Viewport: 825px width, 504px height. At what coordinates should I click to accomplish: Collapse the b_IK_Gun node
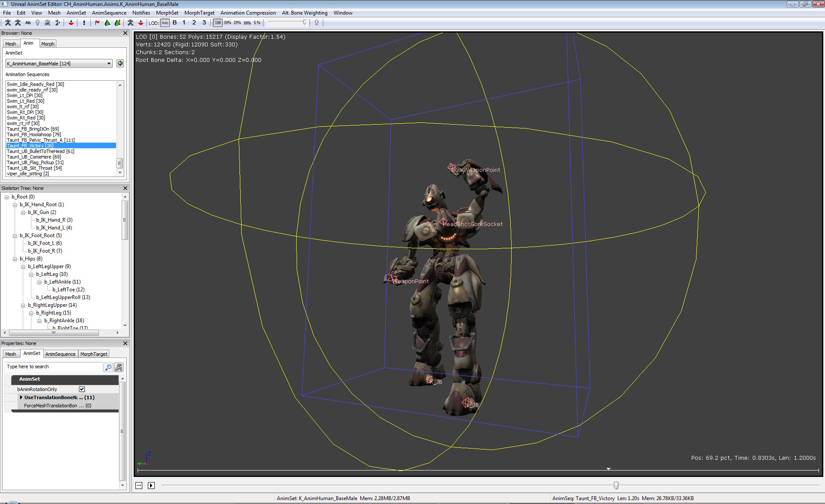pyautogui.click(x=23, y=213)
